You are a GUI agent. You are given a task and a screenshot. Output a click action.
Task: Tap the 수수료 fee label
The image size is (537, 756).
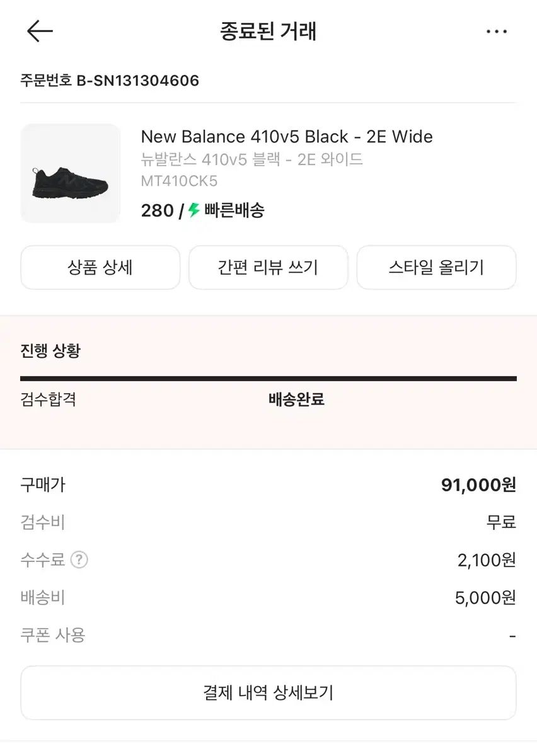(x=43, y=559)
